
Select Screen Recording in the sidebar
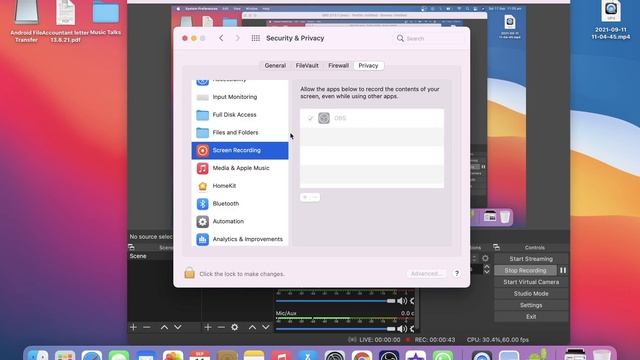tap(240, 150)
